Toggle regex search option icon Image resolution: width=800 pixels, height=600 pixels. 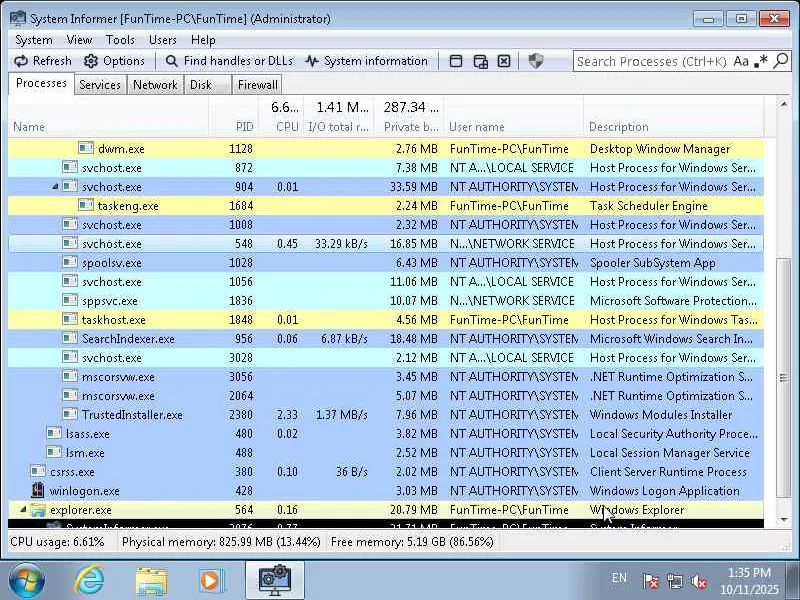click(x=761, y=61)
